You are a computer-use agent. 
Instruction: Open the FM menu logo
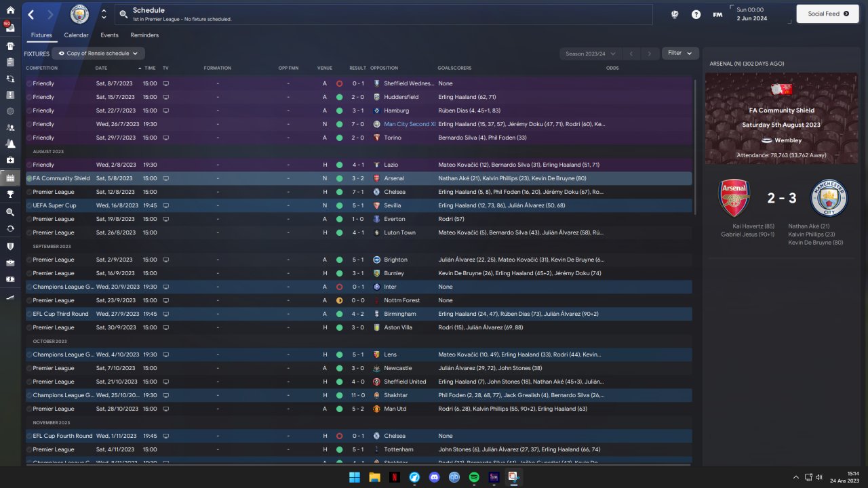click(717, 14)
